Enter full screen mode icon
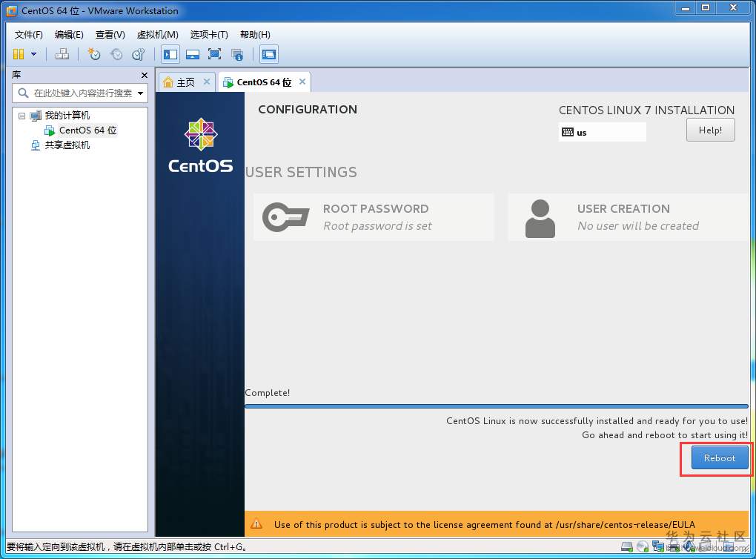 [x=214, y=54]
